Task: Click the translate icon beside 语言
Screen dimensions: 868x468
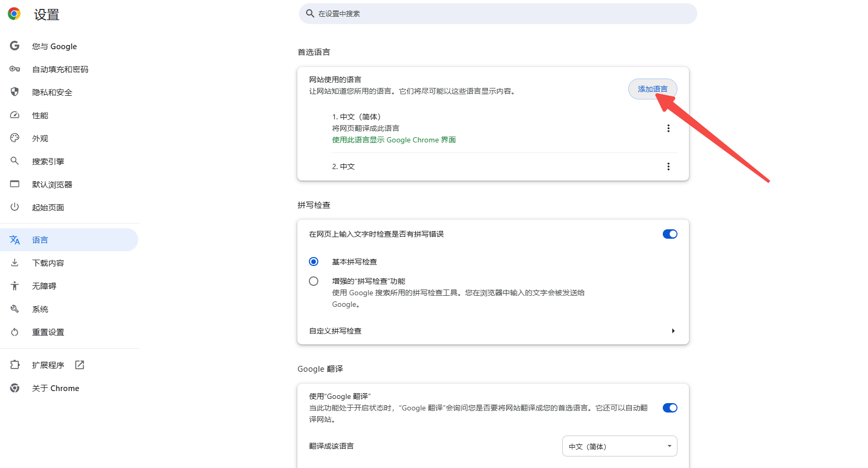Action: point(15,240)
